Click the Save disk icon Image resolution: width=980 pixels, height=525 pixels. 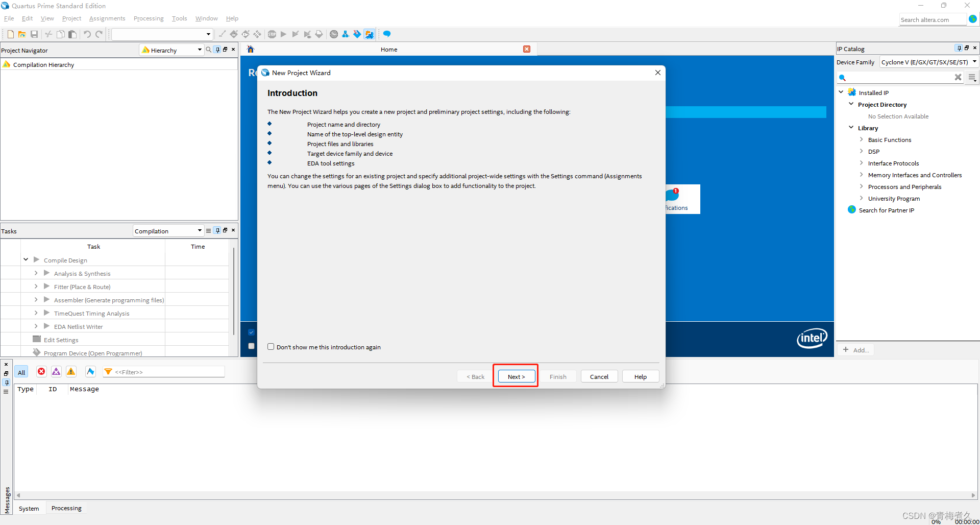point(34,34)
